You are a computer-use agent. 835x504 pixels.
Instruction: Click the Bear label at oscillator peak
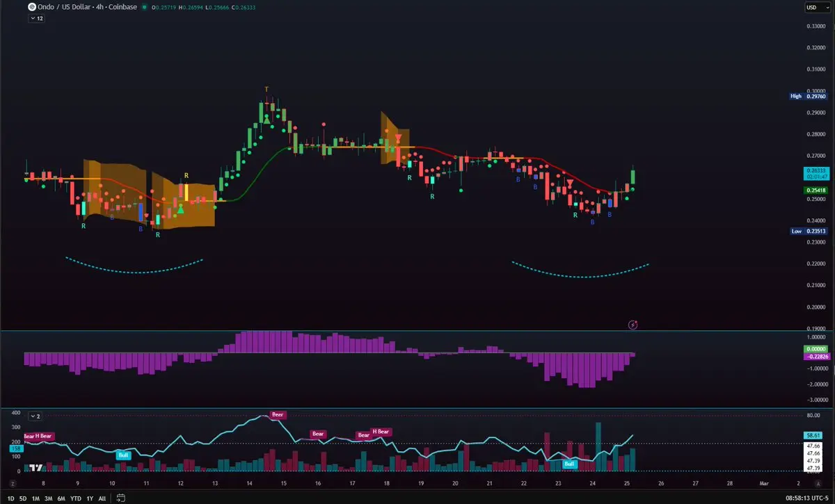pyautogui.click(x=278, y=414)
